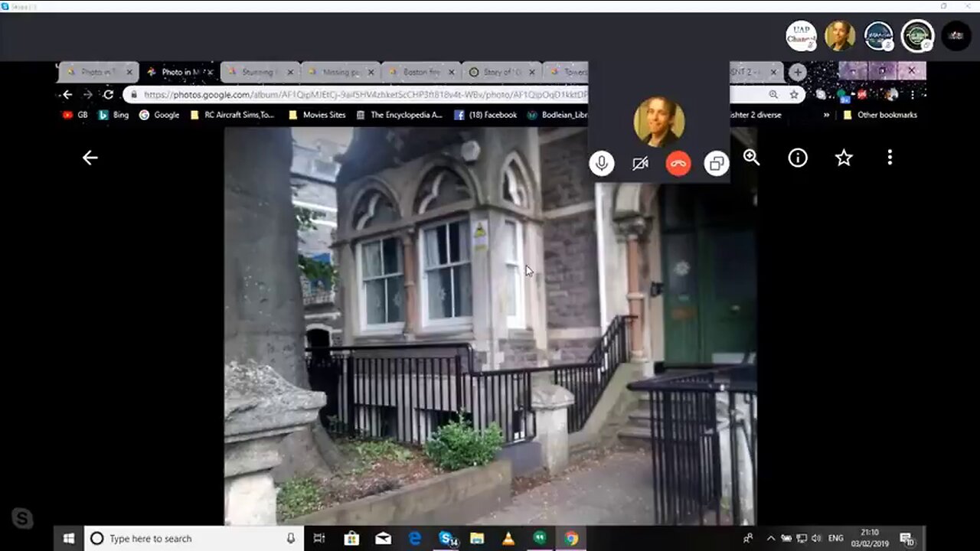
Task: Switch to the 'Missing' tab
Action: (x=341, y=72)
